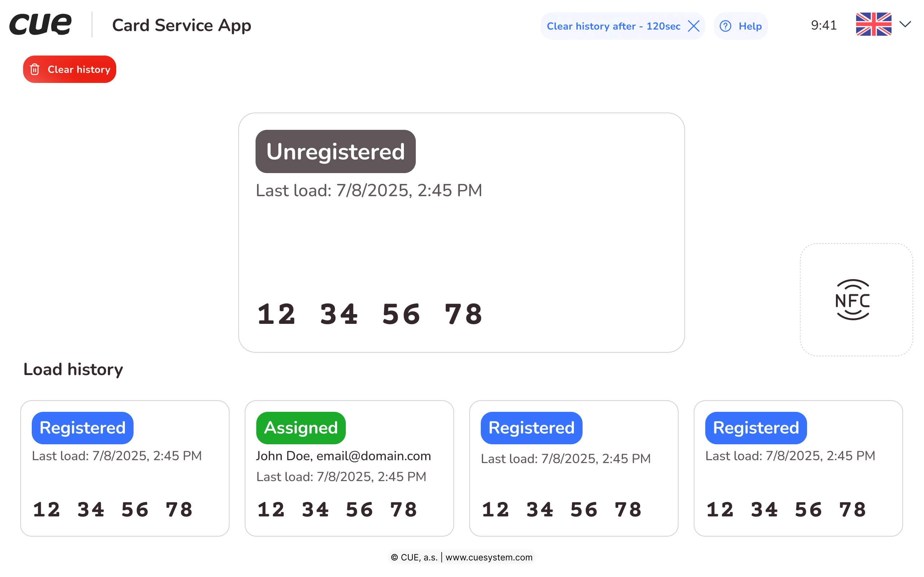The width and height of the screenshot is (924, 577).
Task: Click the NFC reader icon
Action: coord(852,300)
